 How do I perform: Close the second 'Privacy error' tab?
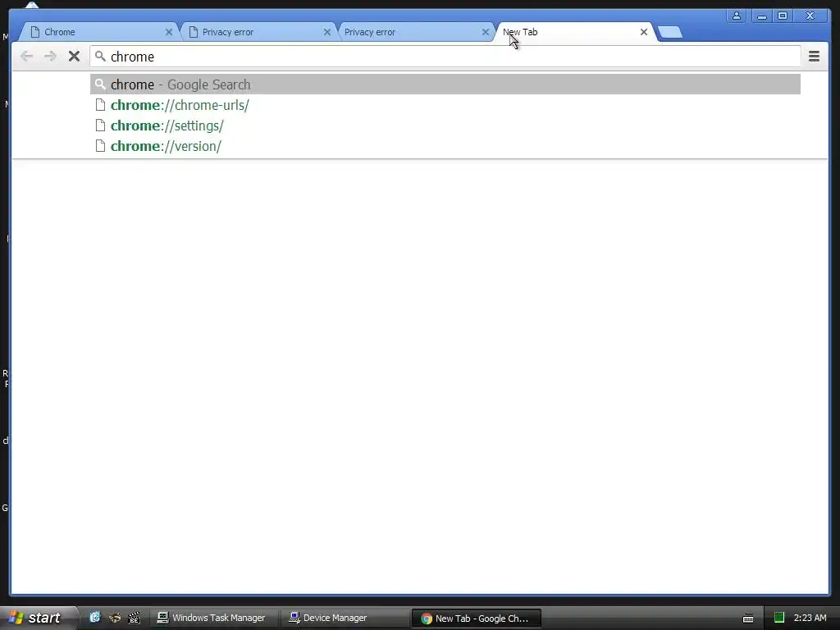point(486,32)
